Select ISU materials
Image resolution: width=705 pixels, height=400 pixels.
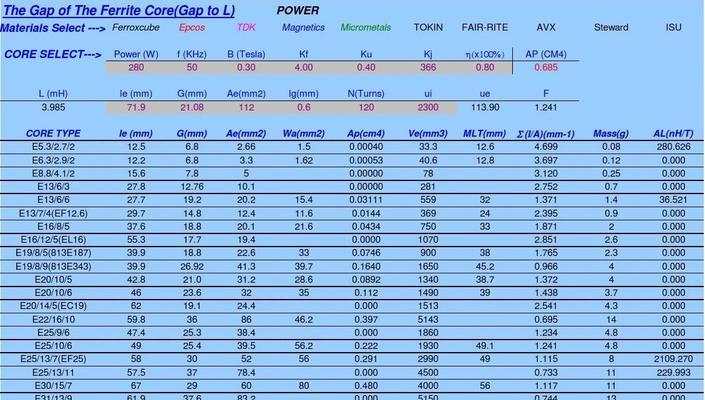pos(674,27)
